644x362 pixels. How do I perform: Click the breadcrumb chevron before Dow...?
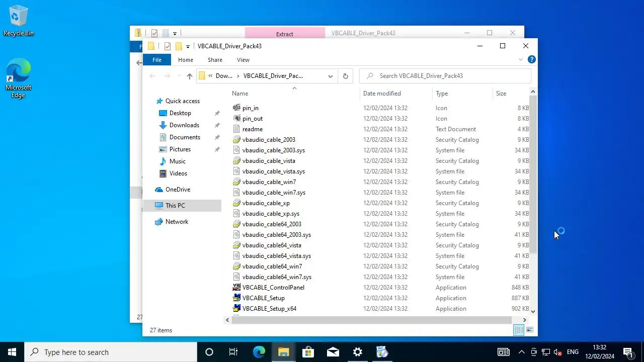210,76
